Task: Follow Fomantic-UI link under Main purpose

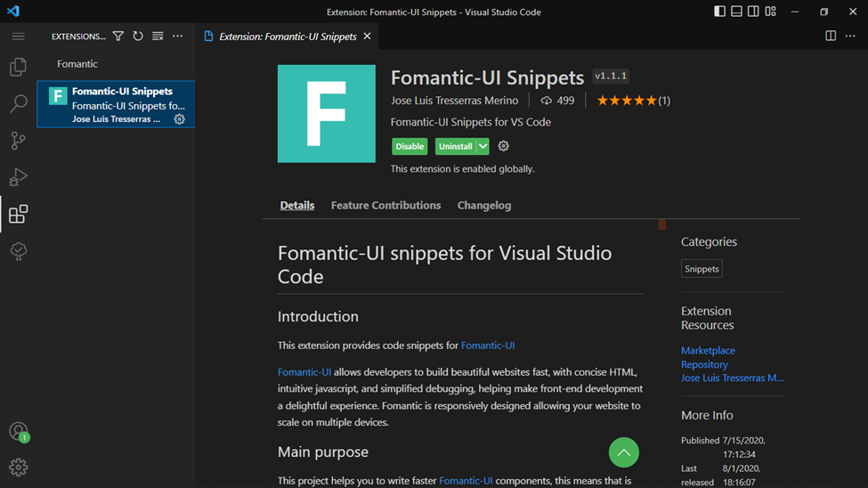Action: coord(466,481)
